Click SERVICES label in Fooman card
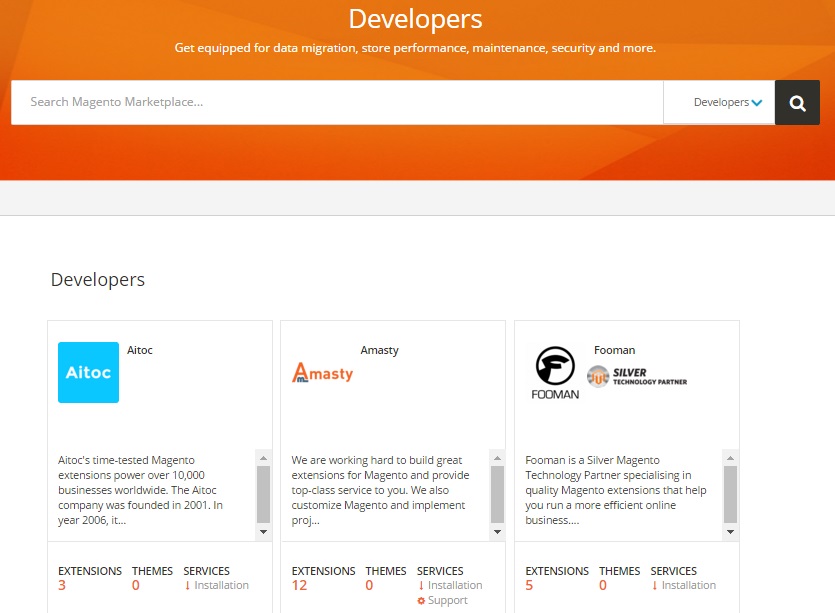This screenshot has width=835, height=613. pos(674,571)
